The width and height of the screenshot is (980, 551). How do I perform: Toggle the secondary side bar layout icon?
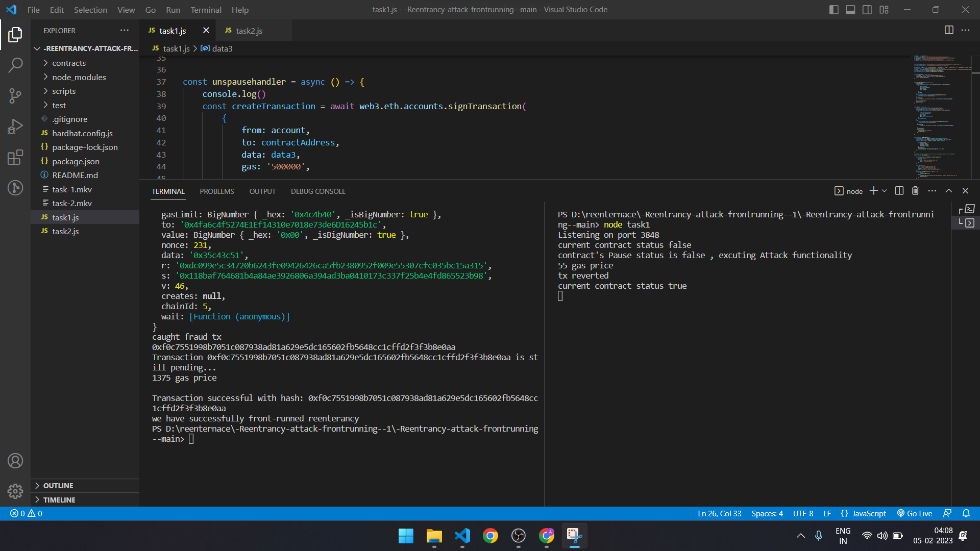(x=867, y=10)
